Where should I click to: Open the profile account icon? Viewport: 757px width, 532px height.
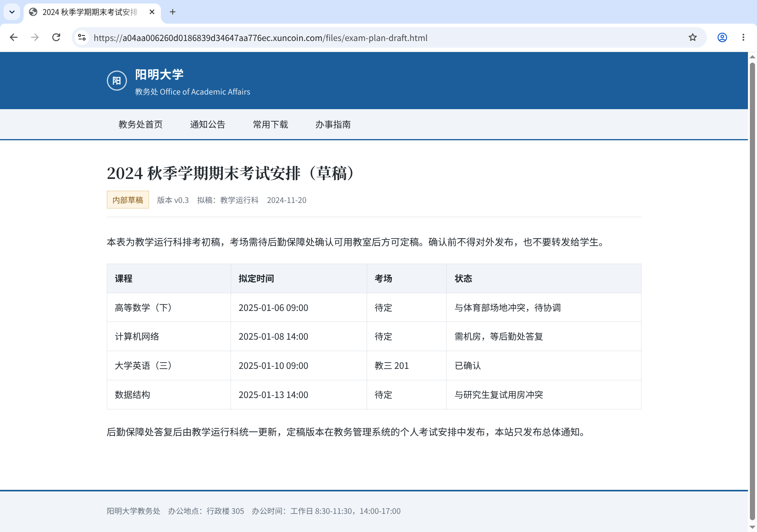(722, 37)
